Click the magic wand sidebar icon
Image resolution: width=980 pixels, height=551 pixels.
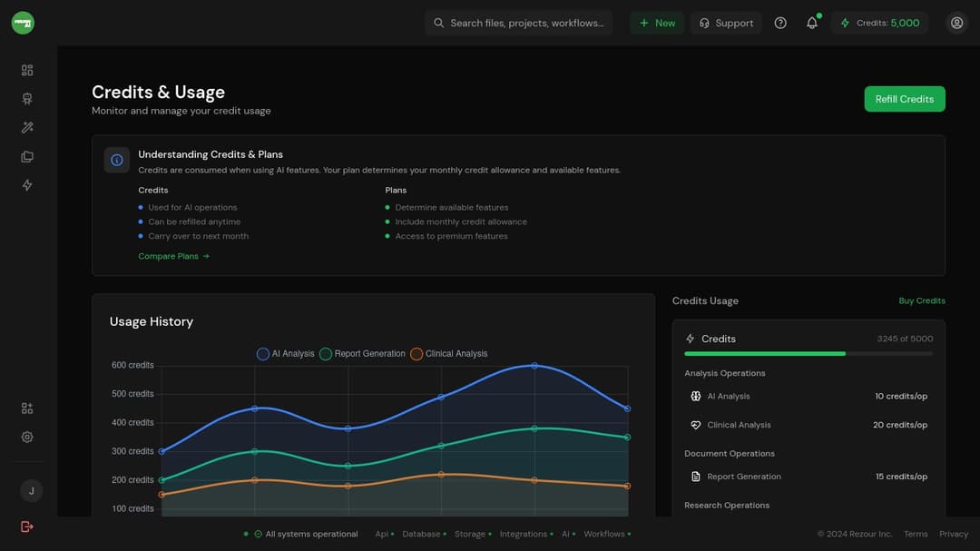tap(27, 128)
